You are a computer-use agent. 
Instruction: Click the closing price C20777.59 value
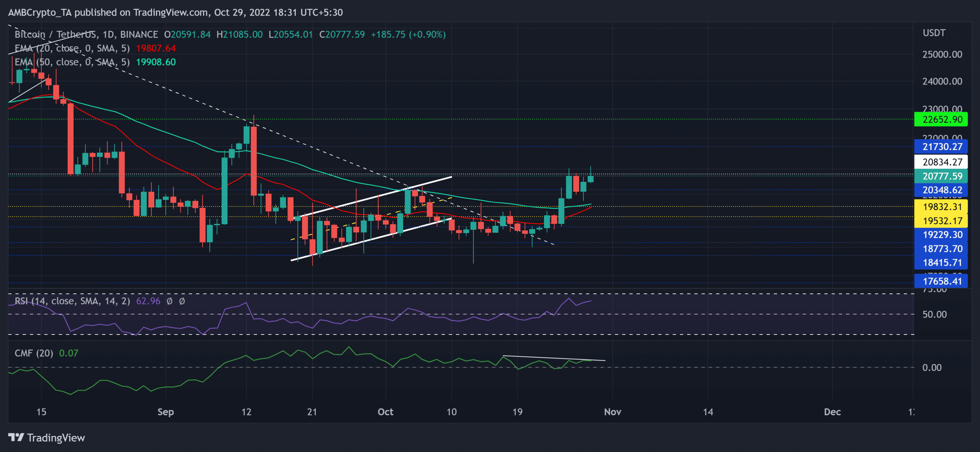[x=342, y=34]
